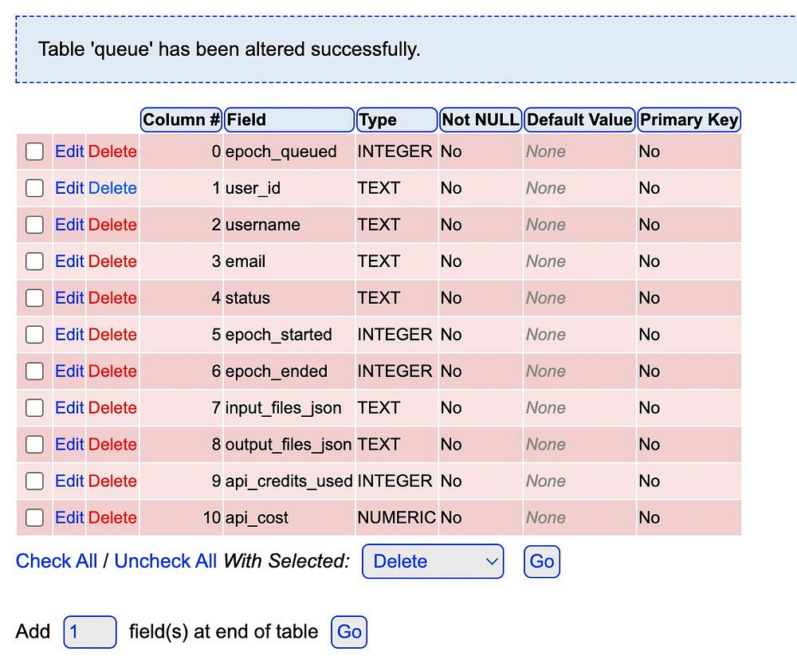Edit the epoch_ended field
Screen dimensions: 797x672
click(x=69, y=371)
